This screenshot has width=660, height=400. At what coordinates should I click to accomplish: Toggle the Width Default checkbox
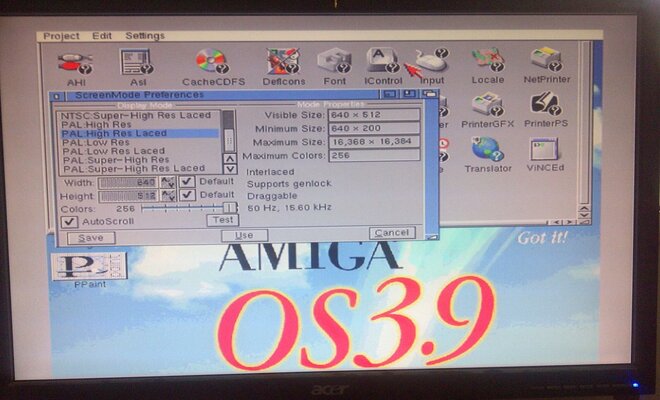pos(187,181)
